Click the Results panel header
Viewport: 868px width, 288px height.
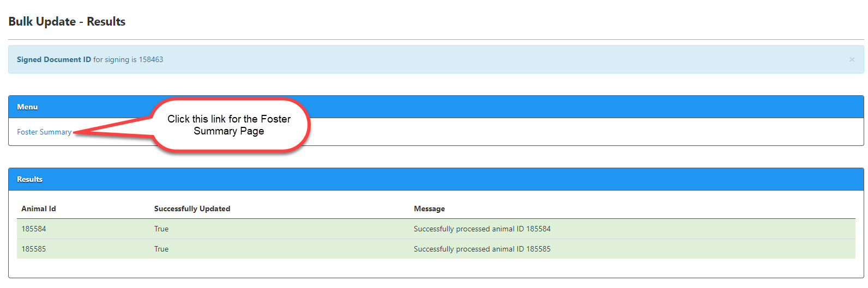[29, 179]
